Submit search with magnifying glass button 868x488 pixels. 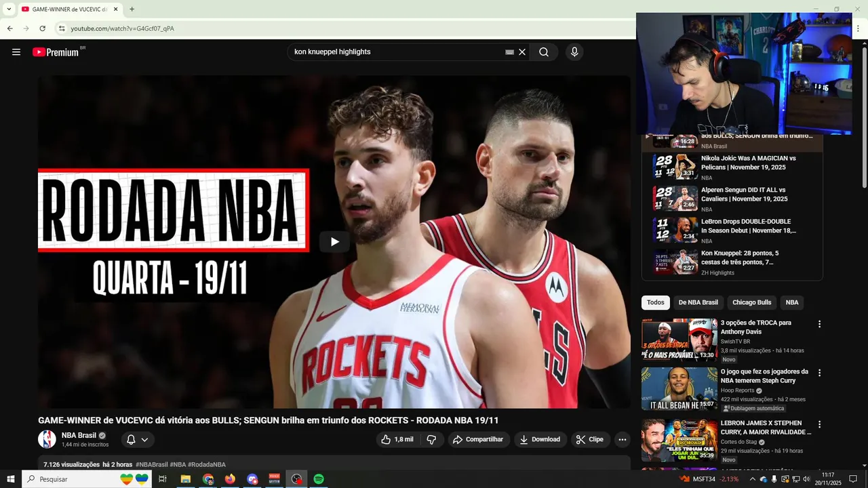pyautogui.click(x=544, y=52)
